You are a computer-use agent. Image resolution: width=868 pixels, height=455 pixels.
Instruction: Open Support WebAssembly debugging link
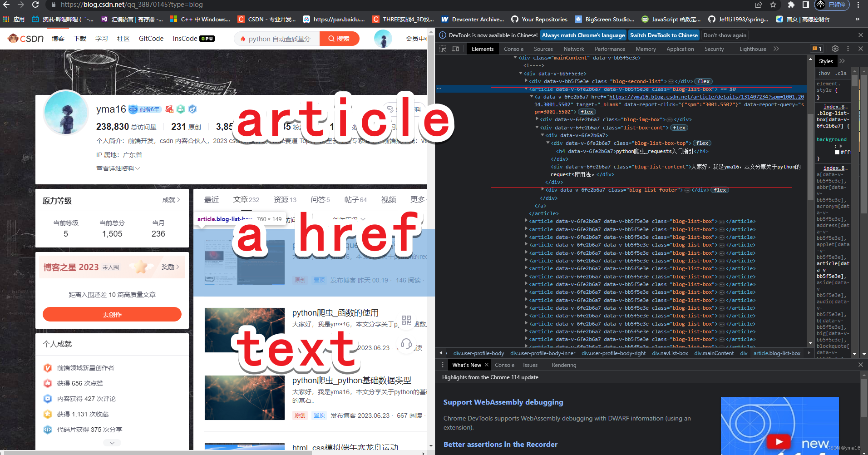(503, 402)
